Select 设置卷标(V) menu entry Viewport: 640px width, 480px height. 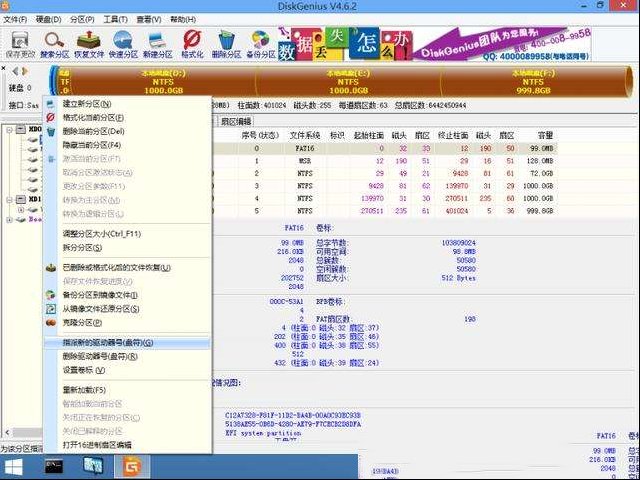(x=127, y=370)
